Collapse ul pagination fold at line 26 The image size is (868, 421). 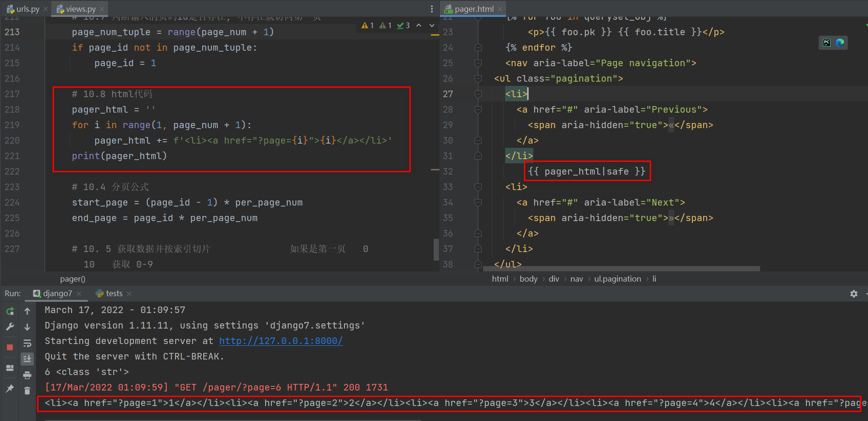pos(478,78)
